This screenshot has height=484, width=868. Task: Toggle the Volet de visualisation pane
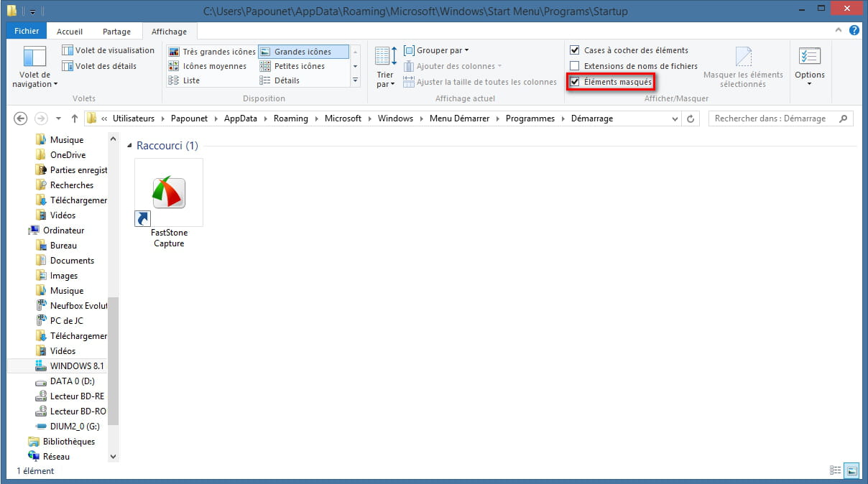108,50
